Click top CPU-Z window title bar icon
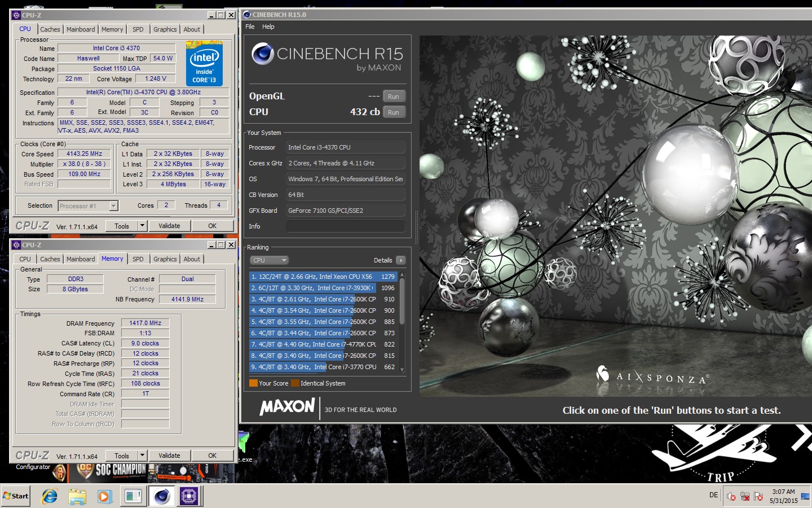This screenshot has width=812, height=508. [x=16, y=15]
